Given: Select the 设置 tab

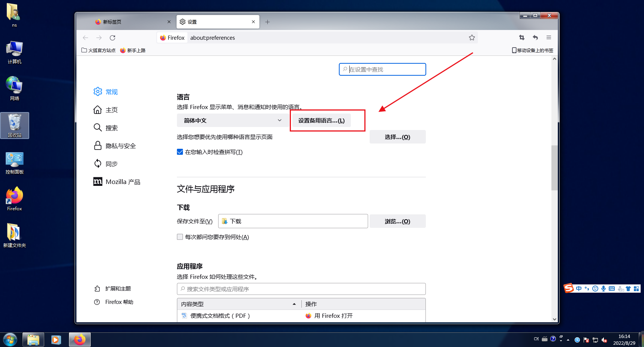Looking at the screenshot, I should (218, 22).
